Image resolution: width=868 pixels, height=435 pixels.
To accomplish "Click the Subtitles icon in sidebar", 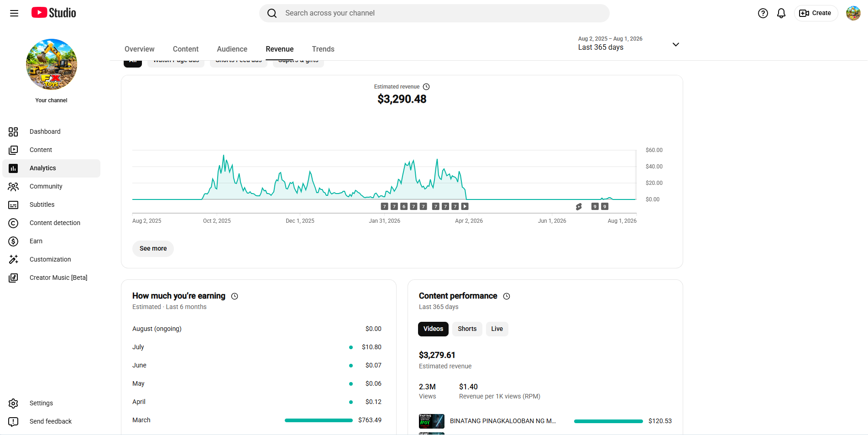I will coord(13,205).
